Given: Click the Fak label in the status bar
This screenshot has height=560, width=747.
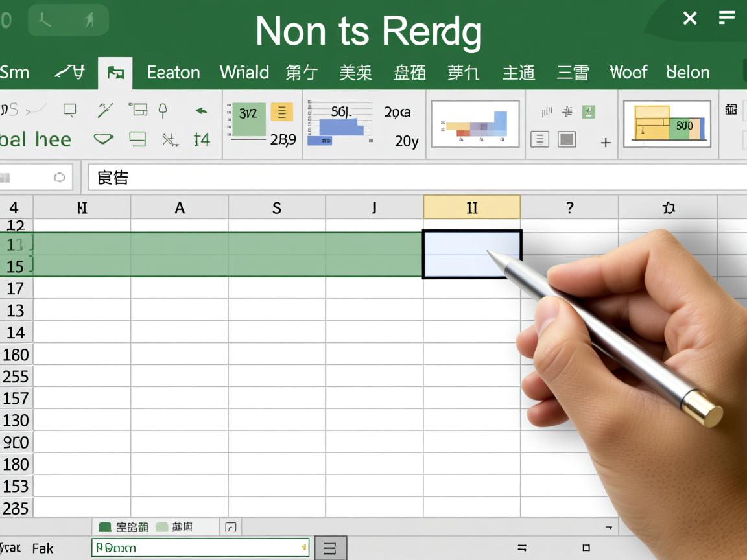Looking at the screenshot, I should pos(43,548).
